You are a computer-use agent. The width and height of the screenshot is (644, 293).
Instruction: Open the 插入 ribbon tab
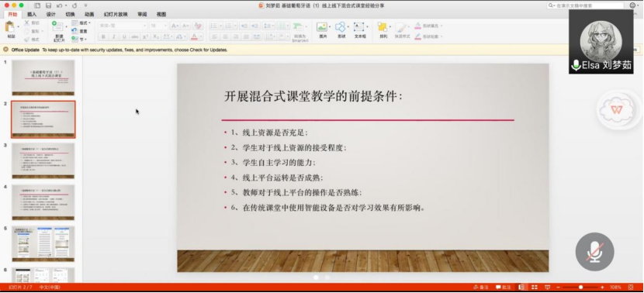click(32, 15)
